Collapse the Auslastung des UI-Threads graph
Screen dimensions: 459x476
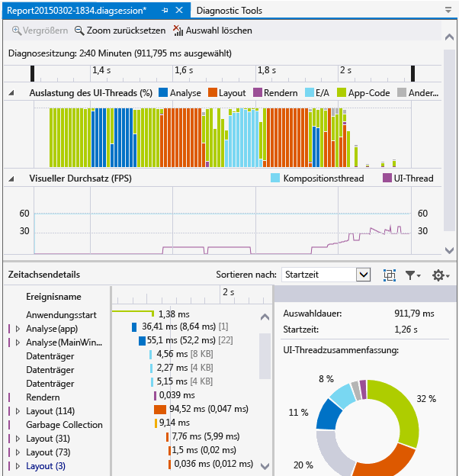tap(11, 93)
